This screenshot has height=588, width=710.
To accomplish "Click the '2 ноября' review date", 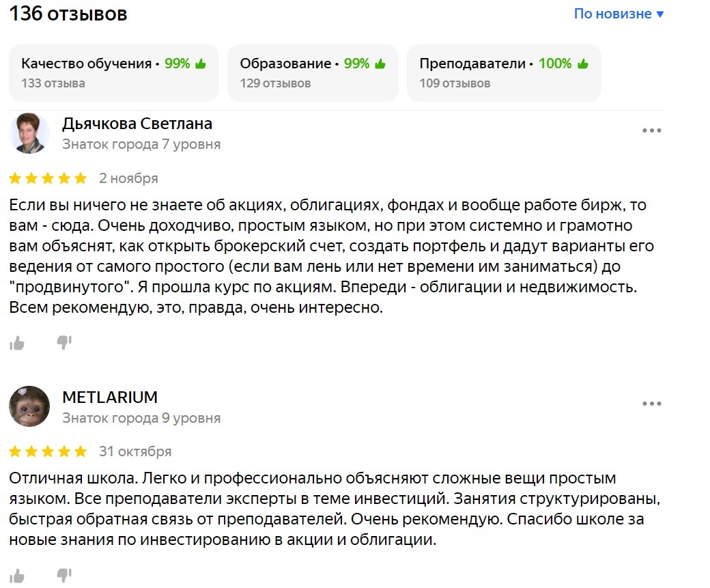I will point(128,179).
